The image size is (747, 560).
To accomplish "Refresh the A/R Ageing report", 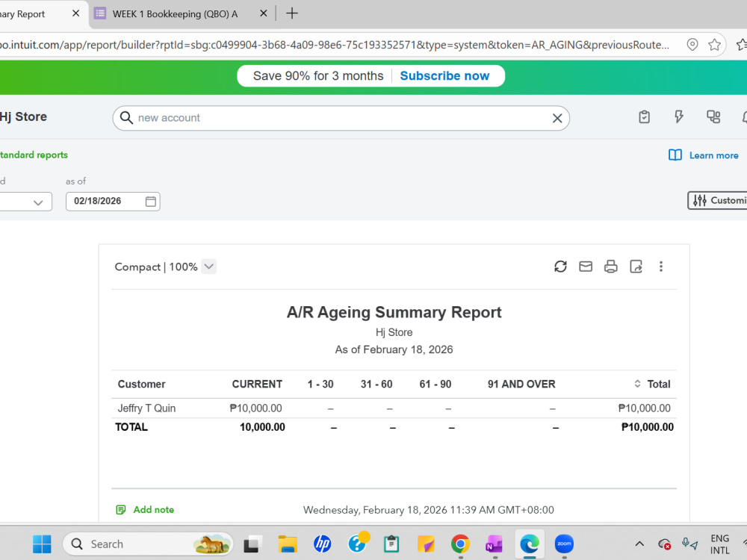I will coord(560,267).
